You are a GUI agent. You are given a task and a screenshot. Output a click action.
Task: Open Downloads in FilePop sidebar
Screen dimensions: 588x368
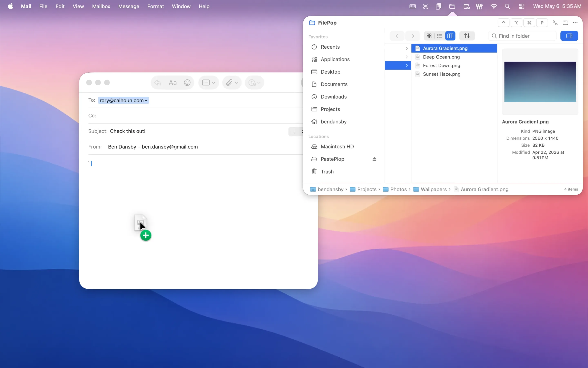(344, 97)
